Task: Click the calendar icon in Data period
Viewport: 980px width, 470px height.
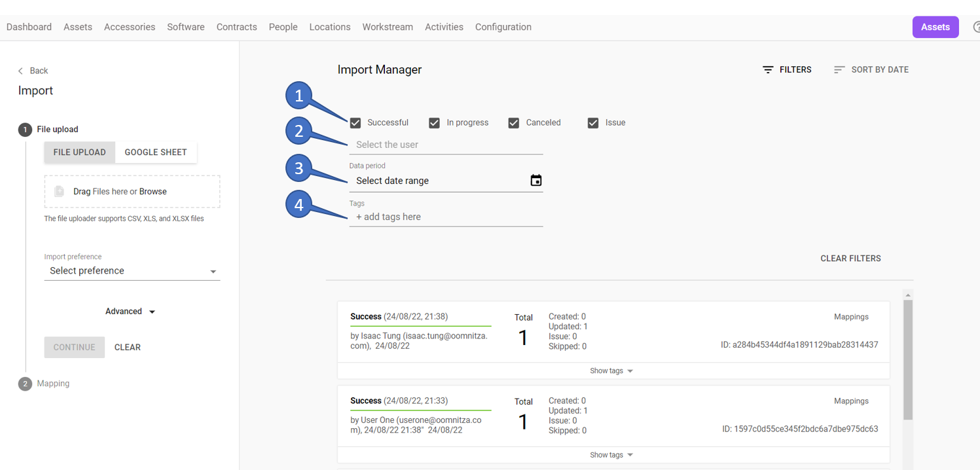Action: (x=535, y=181)
